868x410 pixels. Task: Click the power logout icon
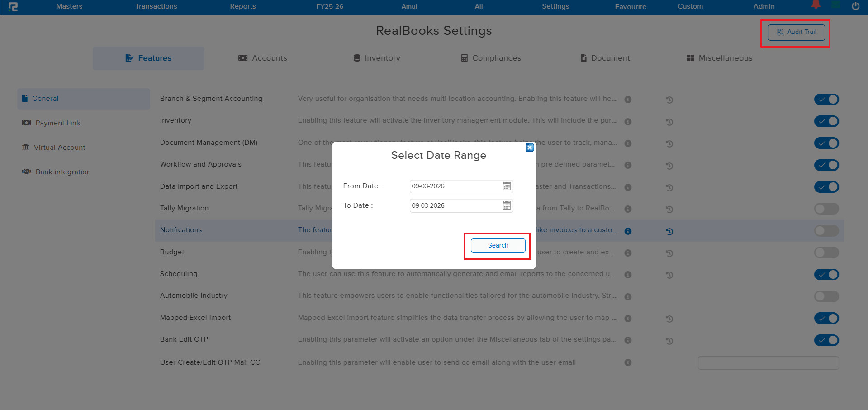pyautogui.click(x=855, y=6)
